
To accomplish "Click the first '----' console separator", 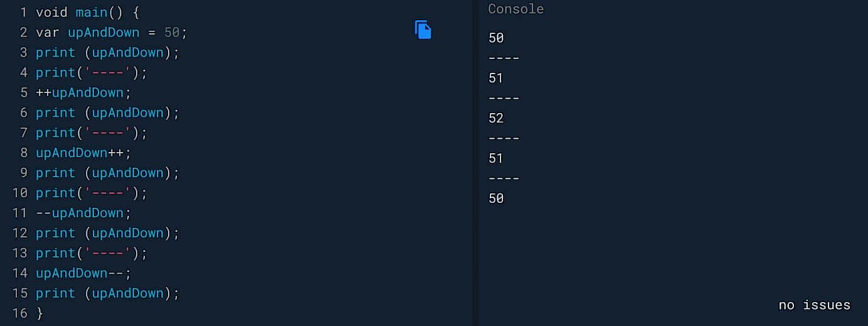I will (504, 58).
